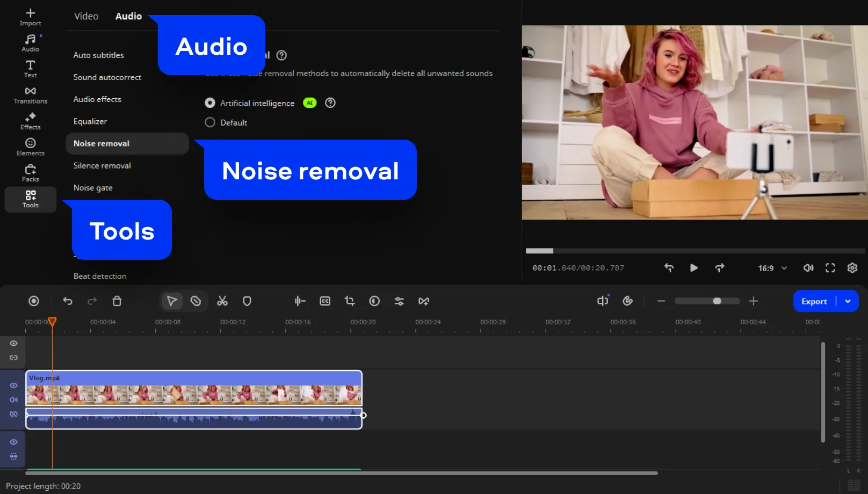Image resolution: width=868 pixels, height=494 pixels.
Task: Open the Effects panel in sidebar
Action: (x=31, y=121)
